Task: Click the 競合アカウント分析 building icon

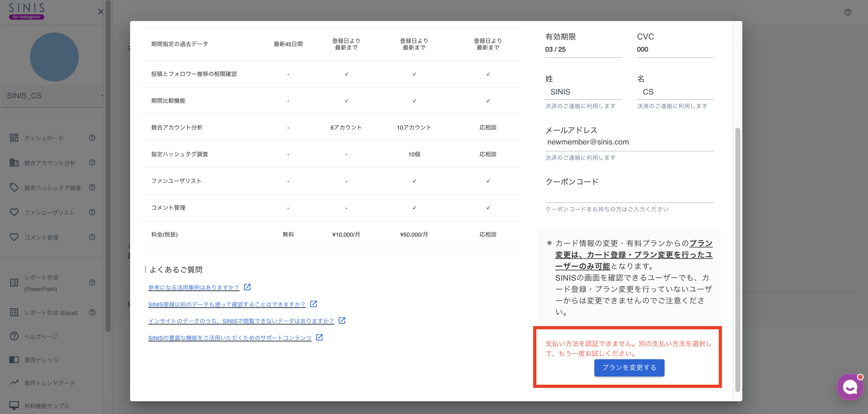Action: coord(14,162)
